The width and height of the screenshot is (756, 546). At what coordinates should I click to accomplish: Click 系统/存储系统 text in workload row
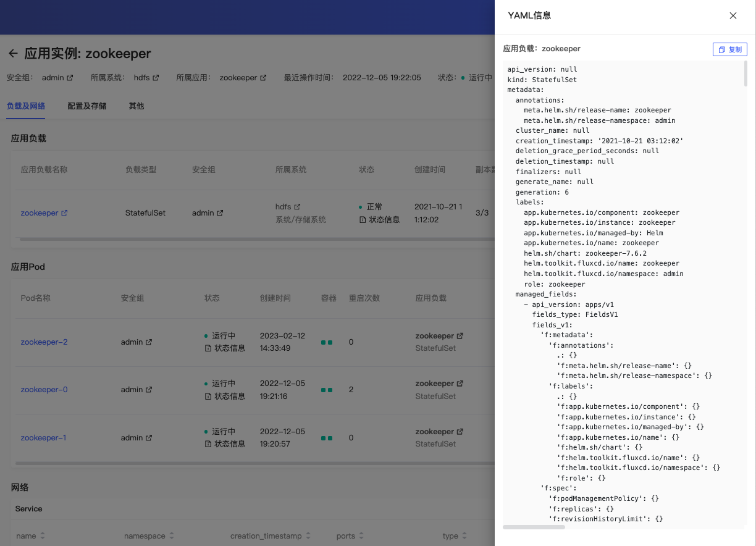pos(300,220)
